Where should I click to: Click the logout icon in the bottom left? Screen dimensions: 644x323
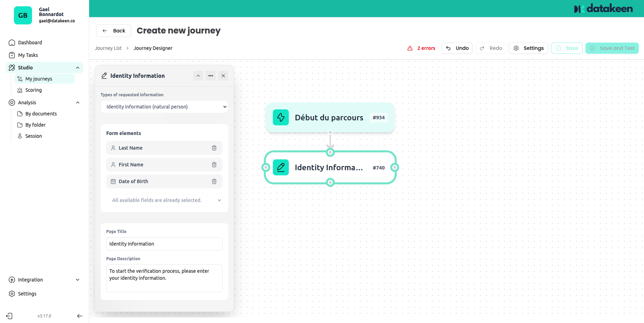click(x=9, y=316)
